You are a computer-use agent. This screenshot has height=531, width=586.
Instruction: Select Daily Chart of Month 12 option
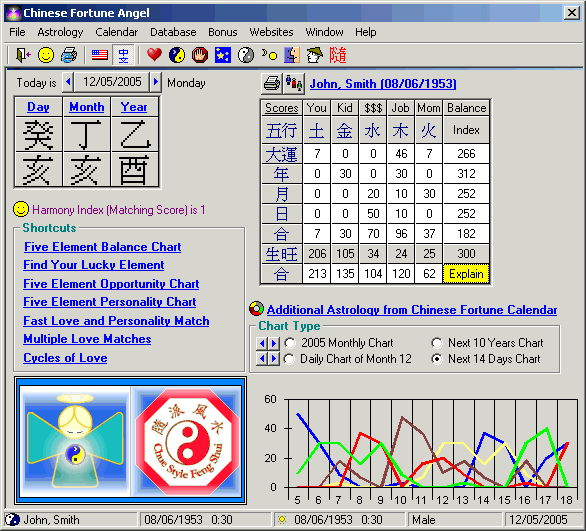click(289, 359)
